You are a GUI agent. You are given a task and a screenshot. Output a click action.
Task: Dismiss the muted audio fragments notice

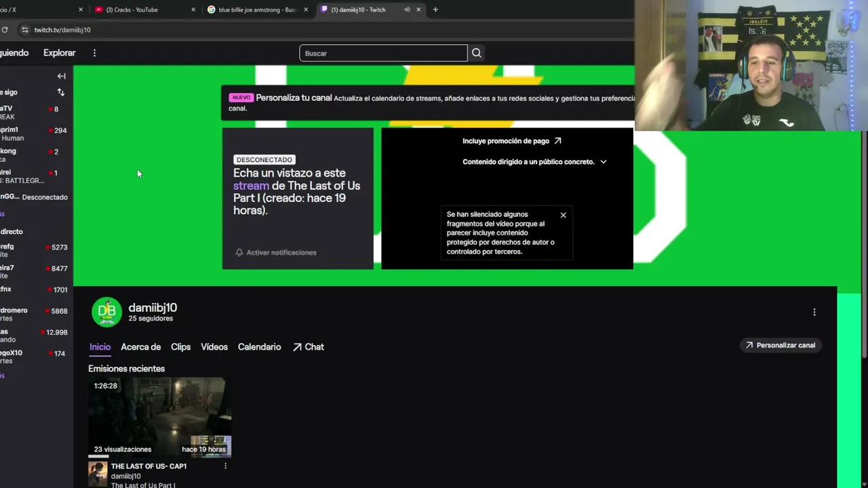click(563, 215)
